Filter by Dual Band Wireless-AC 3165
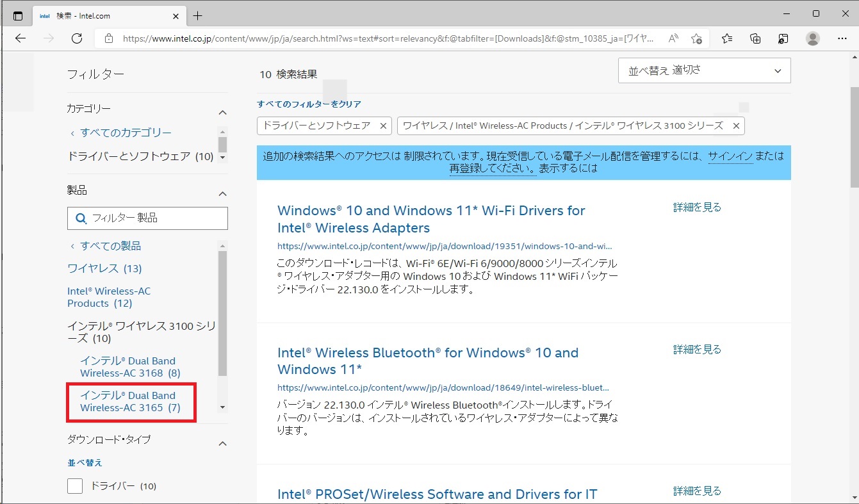The width and height of the screenshot is (859, 504). (x=130, y=402)
